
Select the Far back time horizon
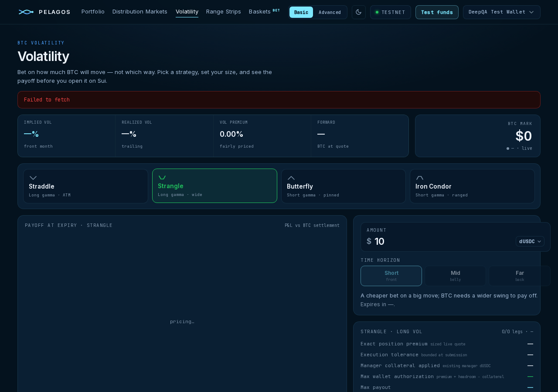click(520, 276)
